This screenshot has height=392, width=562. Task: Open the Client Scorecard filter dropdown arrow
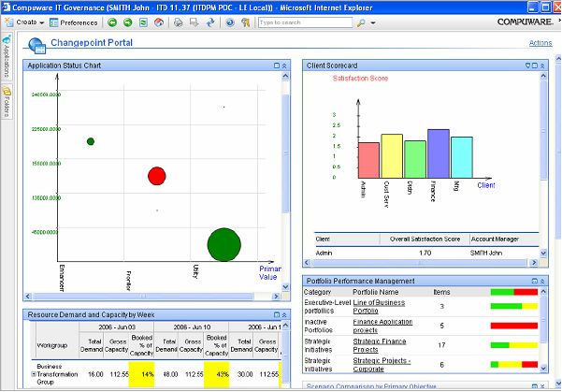tap(528, 65)
